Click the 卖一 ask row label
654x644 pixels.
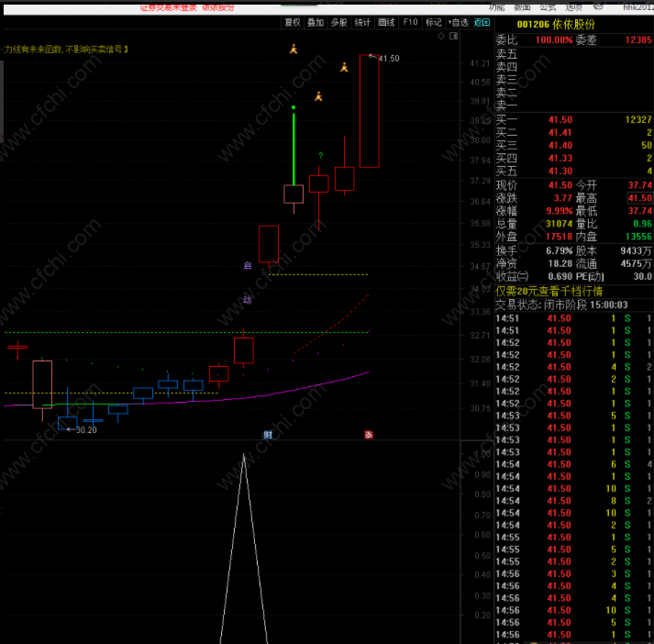[x=506, y=105]
